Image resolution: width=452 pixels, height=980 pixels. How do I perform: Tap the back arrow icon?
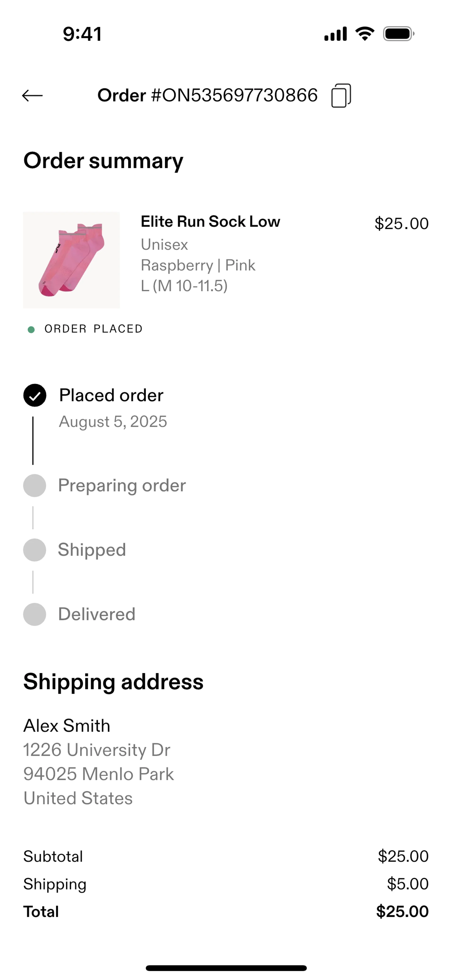[32, 96]
